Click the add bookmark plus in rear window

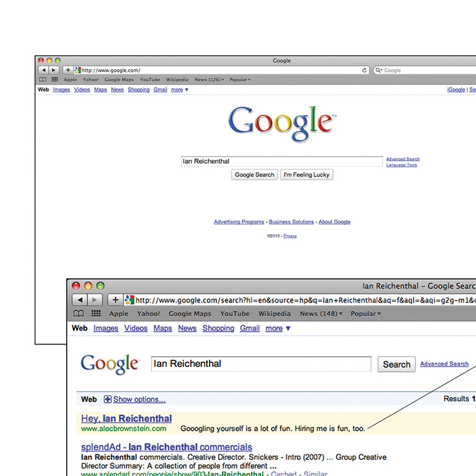[68, 70]
